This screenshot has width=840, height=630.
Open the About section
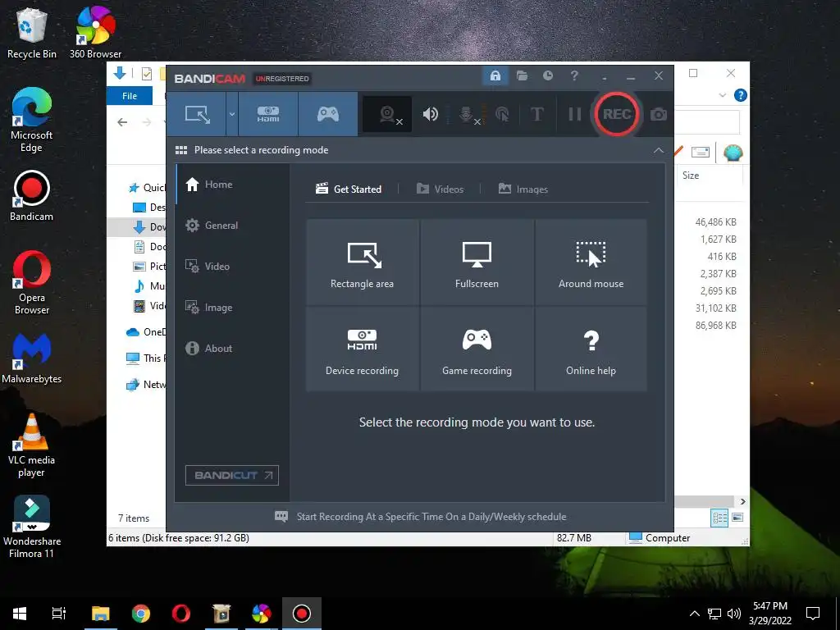[x=233, y=348]
